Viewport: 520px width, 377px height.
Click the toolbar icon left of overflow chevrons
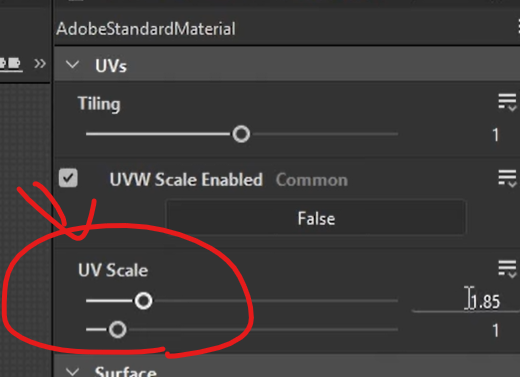point(11,63)
